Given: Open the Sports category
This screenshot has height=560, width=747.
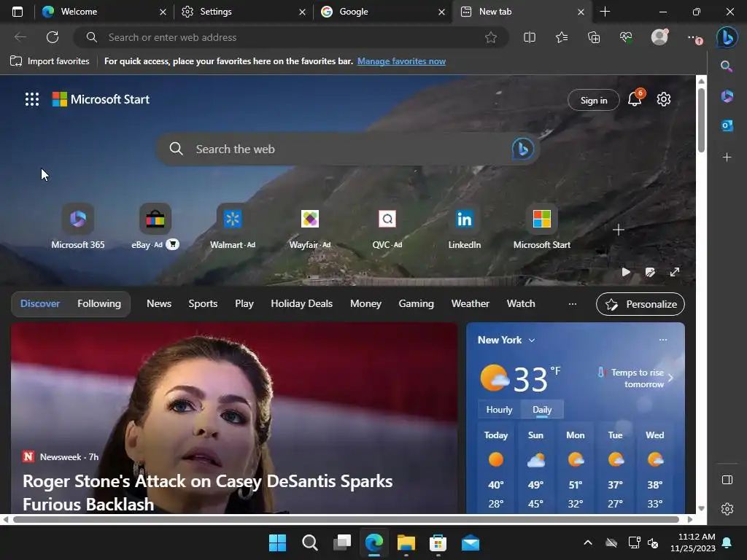Looking at the screenshot, I should tap(203, 304).
